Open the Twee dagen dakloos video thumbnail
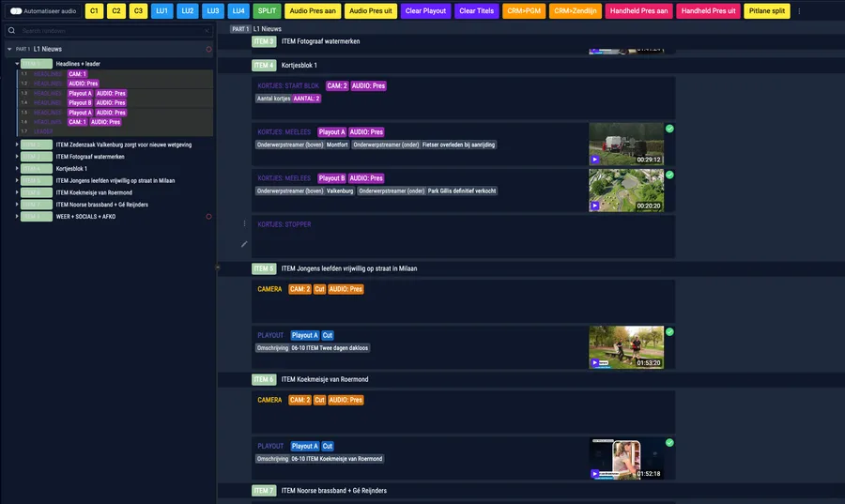Image resolution: width=845 pixels, height=504 pixels. click(x=626, y=347)
